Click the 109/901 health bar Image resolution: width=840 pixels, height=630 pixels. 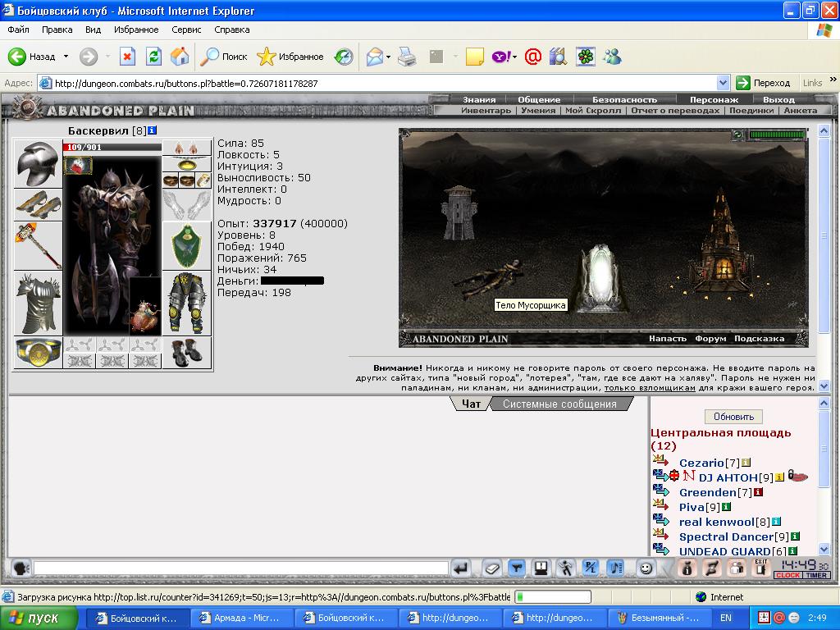(x=112, y=147)
